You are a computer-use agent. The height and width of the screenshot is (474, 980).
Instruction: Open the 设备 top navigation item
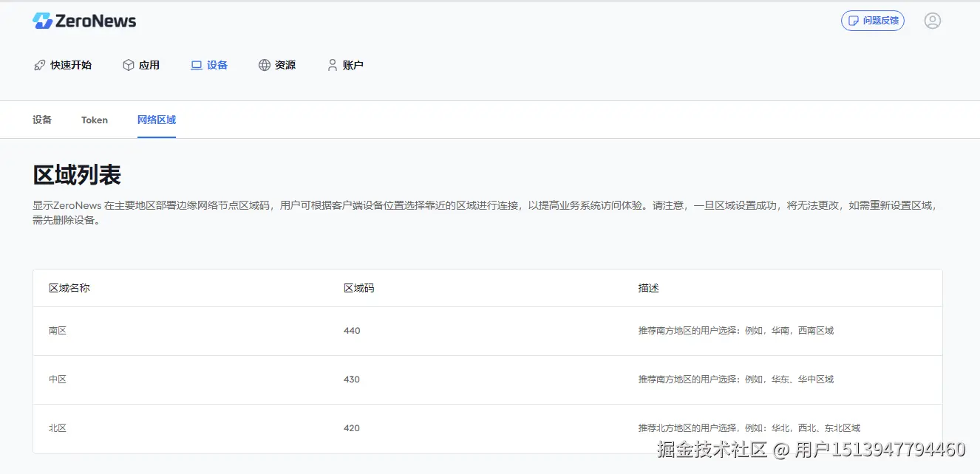[209, 65]
